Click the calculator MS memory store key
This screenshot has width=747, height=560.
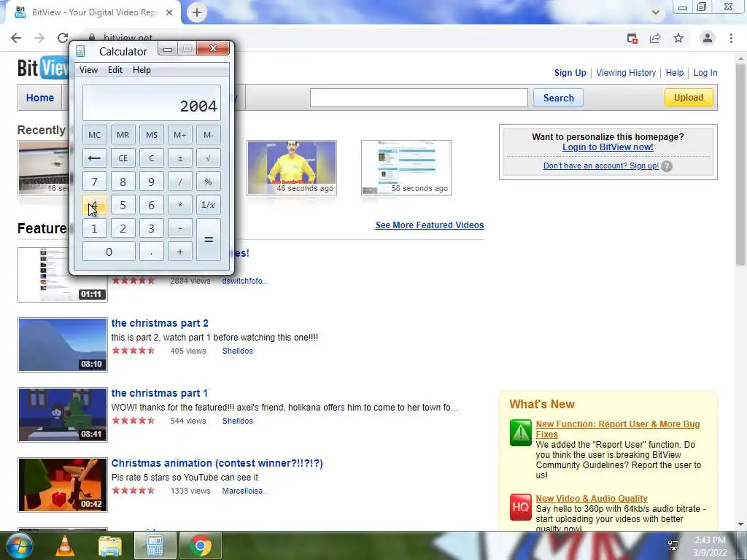point(152,135)
